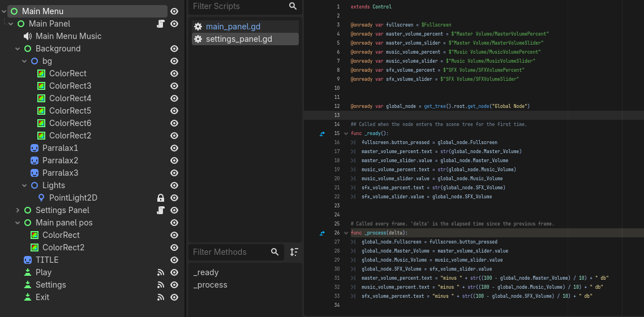Click the script icon on Settings Panel
This screenshot has width=644, height=317.
pos(161,210)
